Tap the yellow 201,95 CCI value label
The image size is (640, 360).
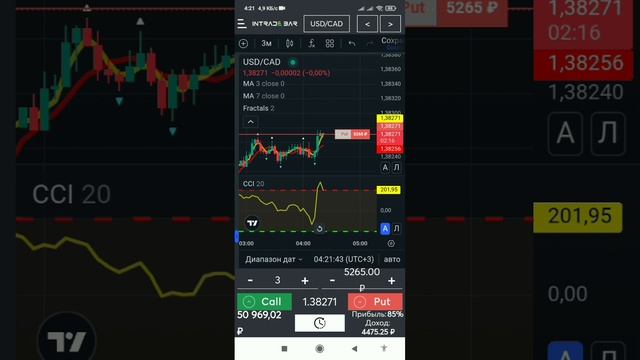389,190
